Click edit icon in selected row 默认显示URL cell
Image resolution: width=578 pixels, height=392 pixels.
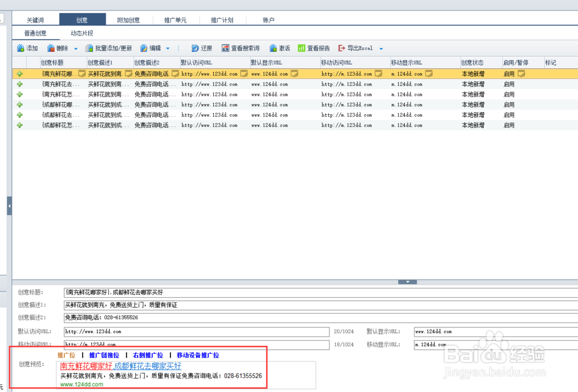tap(295, 74)
